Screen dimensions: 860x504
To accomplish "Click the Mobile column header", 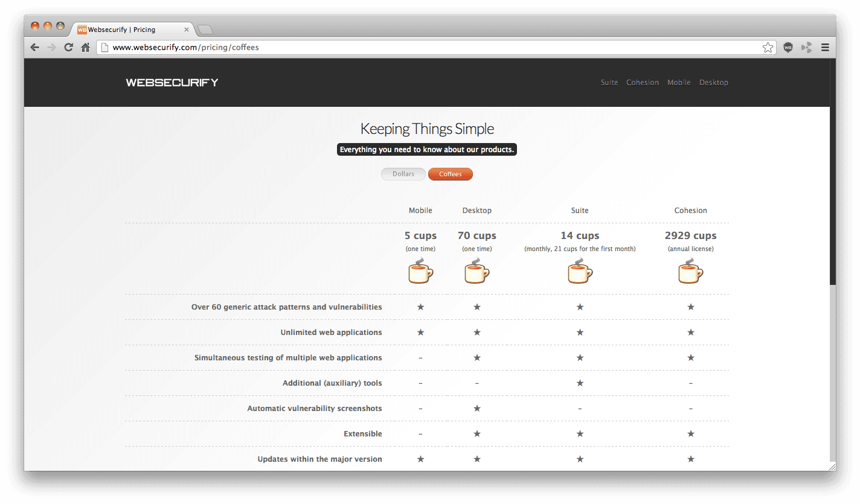I will pyautogui.click(x=420, y=211).
